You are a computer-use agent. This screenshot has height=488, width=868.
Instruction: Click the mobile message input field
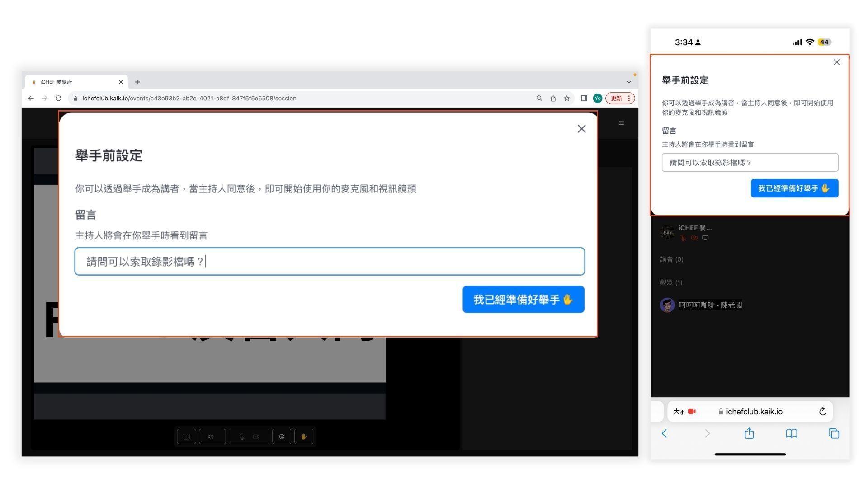pyautogui.click(x=750, y=163)
